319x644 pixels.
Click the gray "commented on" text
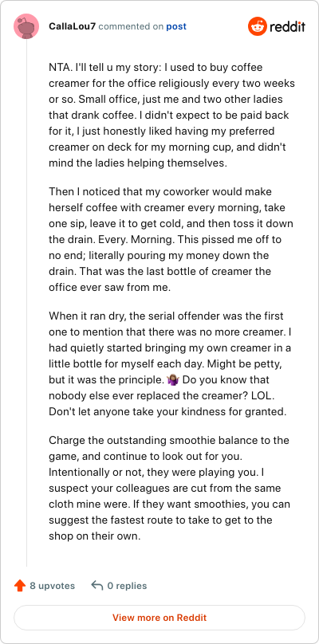pos(131,26)
